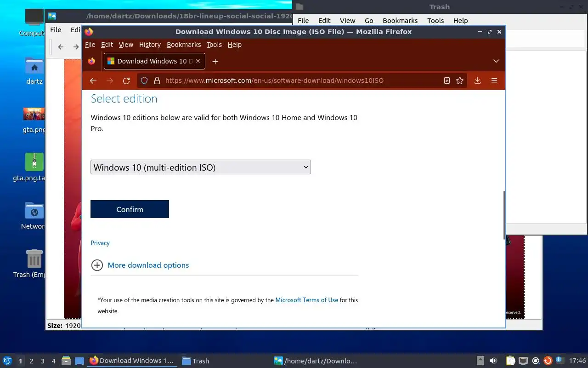Open File menu in image viewer window
Viewport: 588px width, 368px height.
56,30
